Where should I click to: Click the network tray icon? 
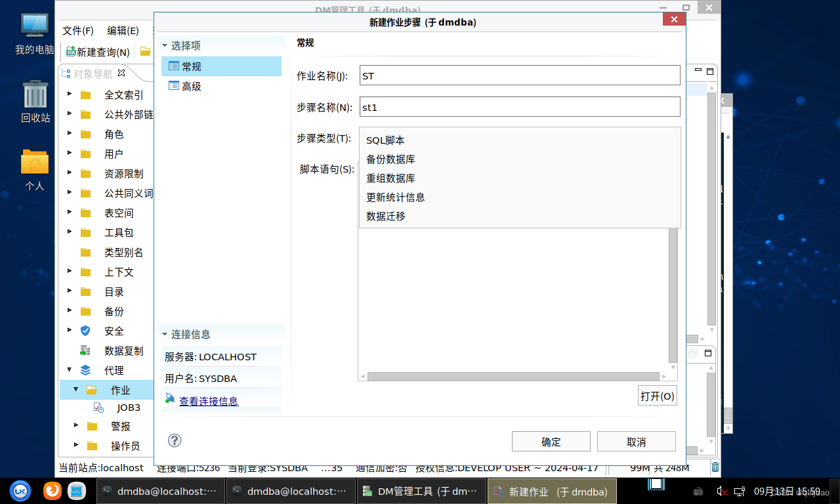click(740, 491)
